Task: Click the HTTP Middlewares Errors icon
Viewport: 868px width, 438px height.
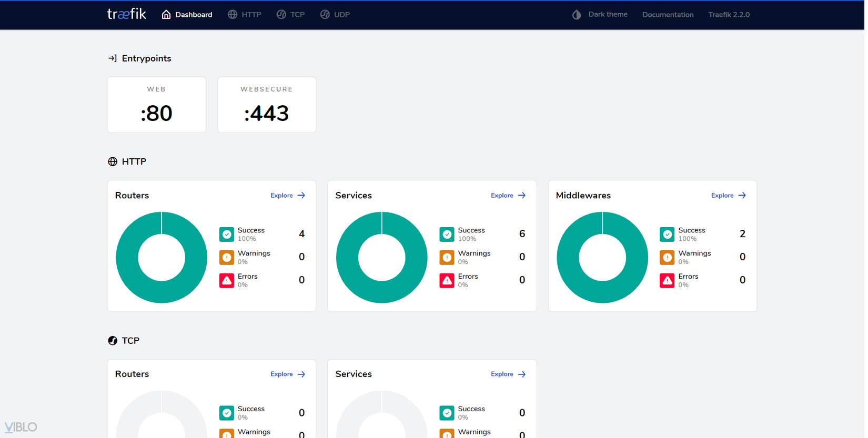Action: coord(667,281)
